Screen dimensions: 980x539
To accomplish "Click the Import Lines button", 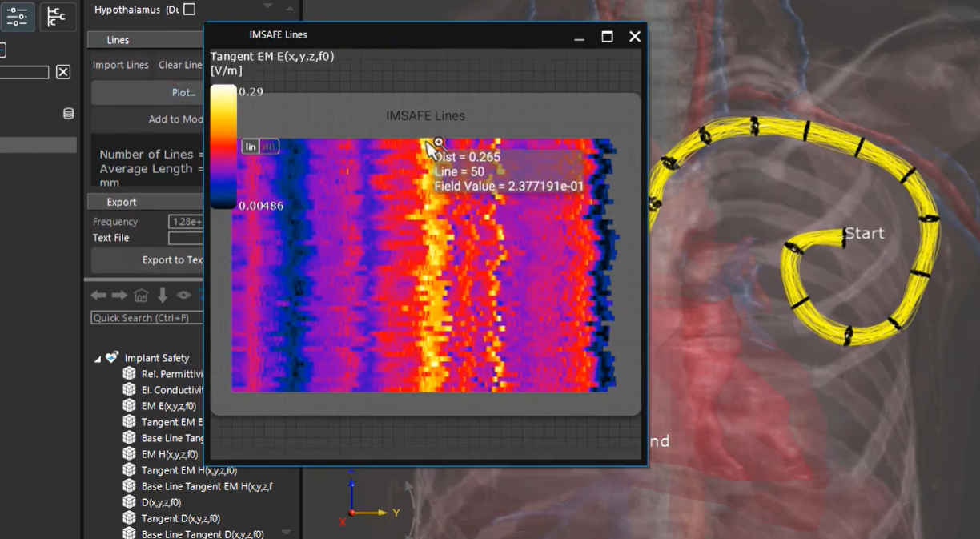I will 121,65.
